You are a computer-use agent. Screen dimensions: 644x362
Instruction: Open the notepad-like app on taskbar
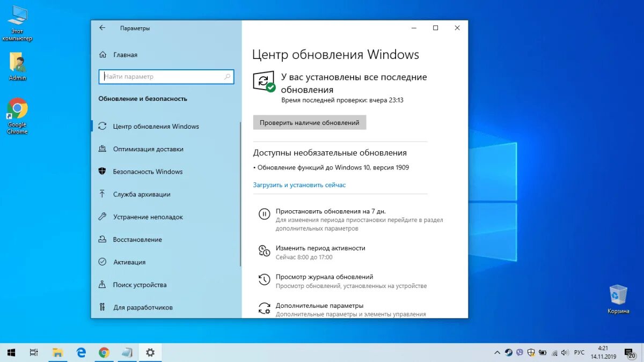tap(127, 352)
